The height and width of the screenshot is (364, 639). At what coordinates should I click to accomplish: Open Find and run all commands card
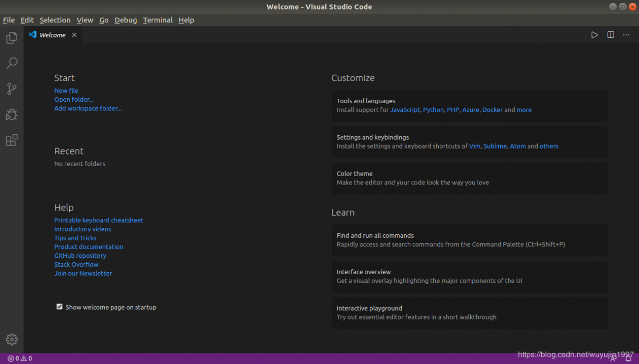click(x=470, y=240)
